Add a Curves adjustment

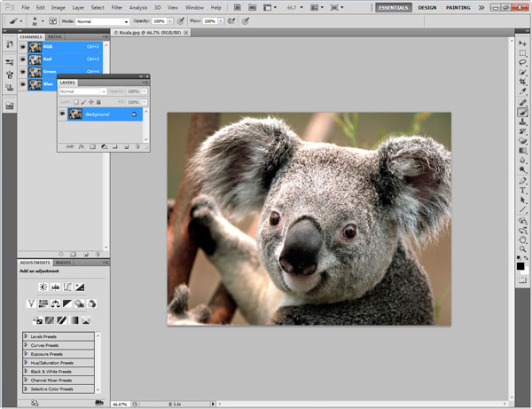click(x=67, y=287)
